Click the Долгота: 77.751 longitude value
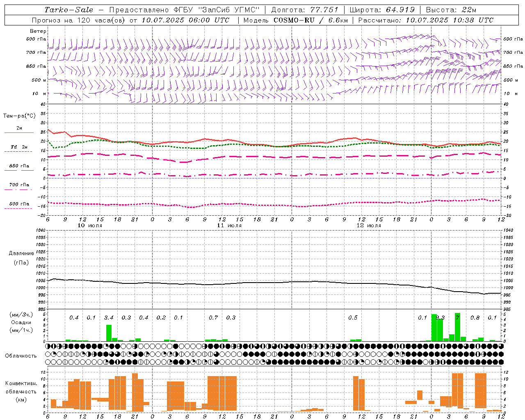The height and width of the screenshot is (420, 525). [305, 10]
